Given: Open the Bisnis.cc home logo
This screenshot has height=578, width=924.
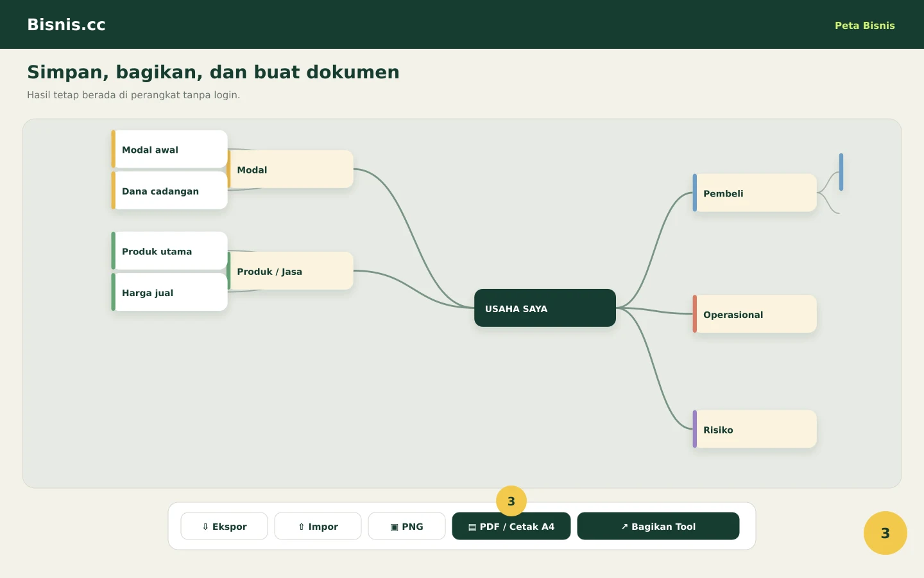Looking at the screenshot, I should point(66,24).
